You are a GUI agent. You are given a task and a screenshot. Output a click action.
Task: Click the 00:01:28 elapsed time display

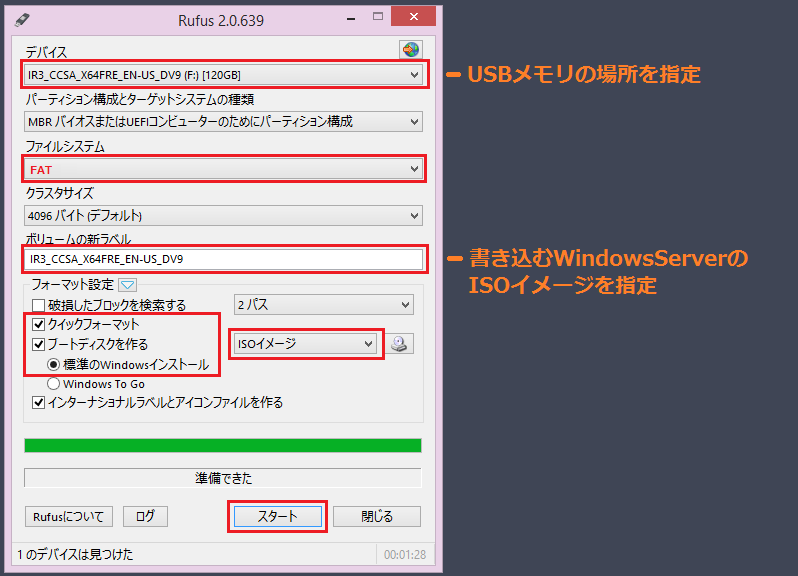[405, 555]
